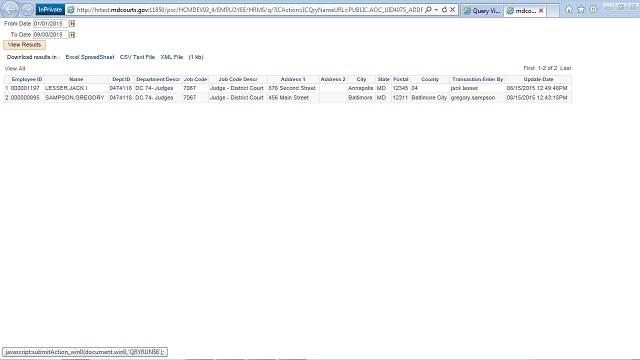Click the View All link
The width and height of the screenshot is (640, 360).
(x=15, y=69)
